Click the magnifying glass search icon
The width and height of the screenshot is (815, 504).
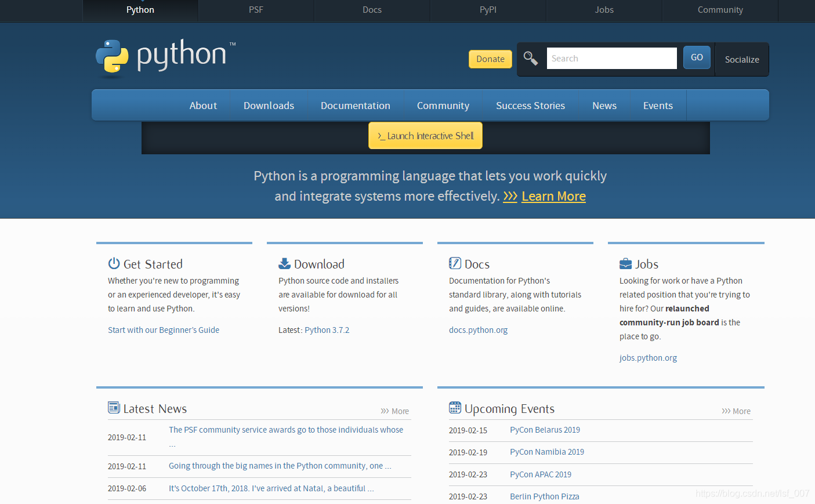point(530,58)
